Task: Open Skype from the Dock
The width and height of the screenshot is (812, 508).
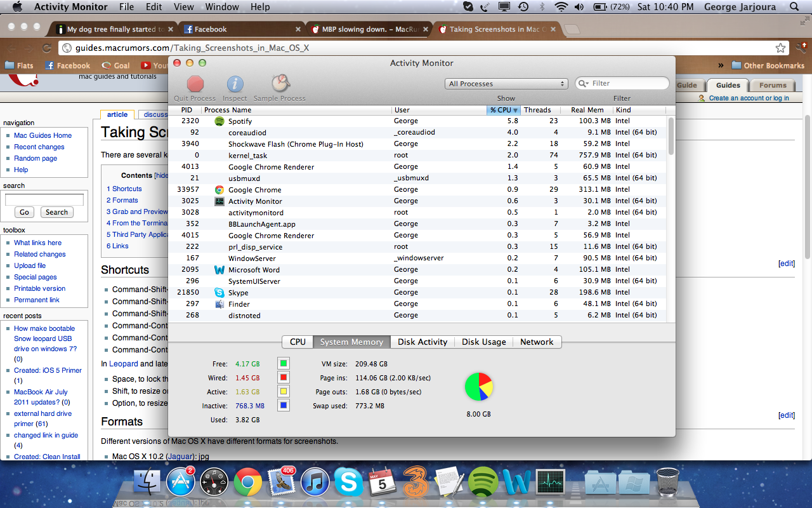Action: [348, 482]
